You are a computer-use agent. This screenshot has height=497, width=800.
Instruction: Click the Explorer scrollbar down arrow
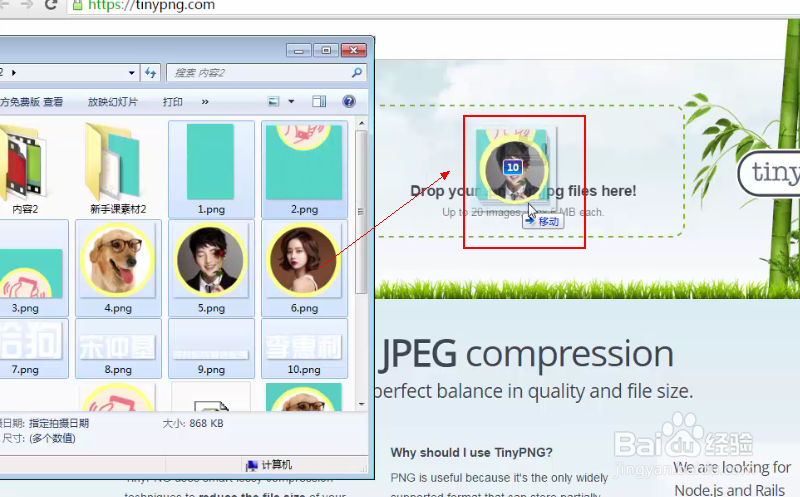[361, 404]
